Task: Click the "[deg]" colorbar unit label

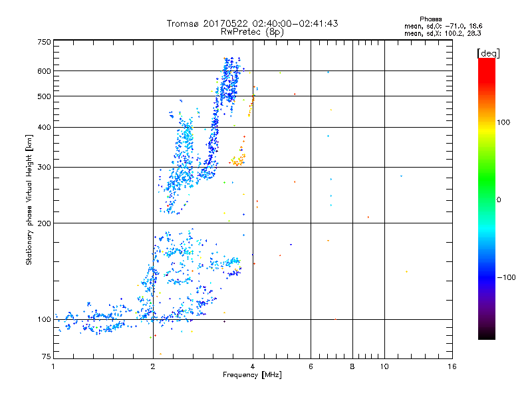Action: click(x=488, y=53)
